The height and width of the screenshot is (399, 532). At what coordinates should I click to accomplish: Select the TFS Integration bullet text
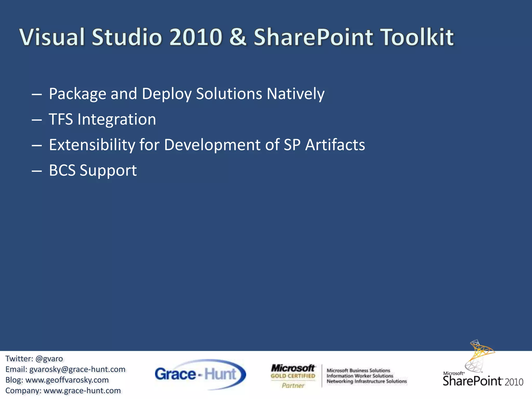point(102,119)
